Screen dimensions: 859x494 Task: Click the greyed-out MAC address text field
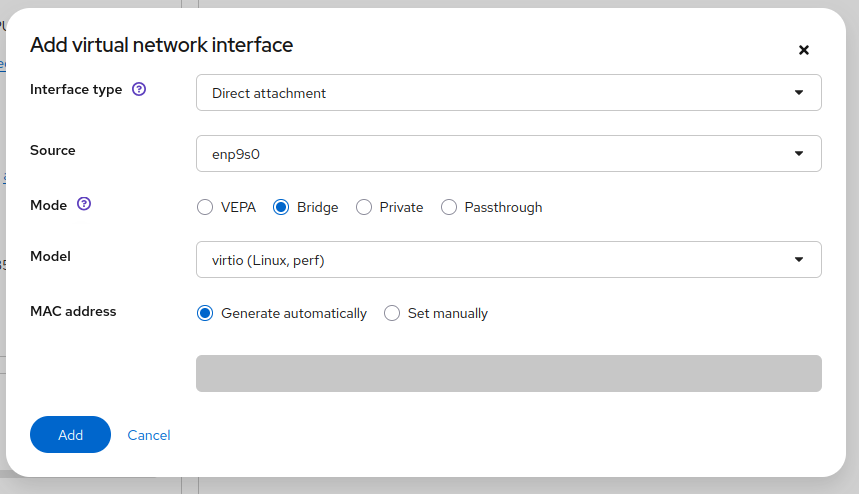508,373
